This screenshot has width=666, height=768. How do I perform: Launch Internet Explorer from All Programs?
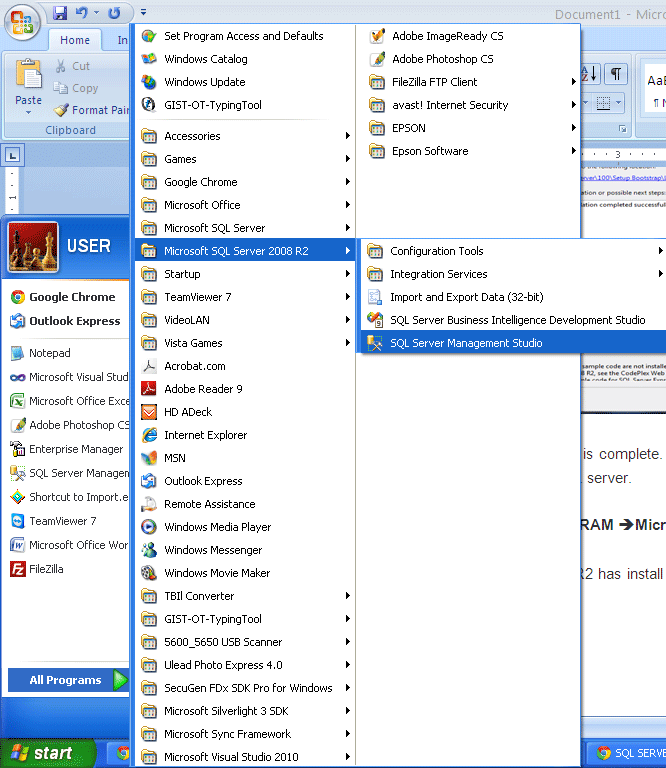point(244,435)
